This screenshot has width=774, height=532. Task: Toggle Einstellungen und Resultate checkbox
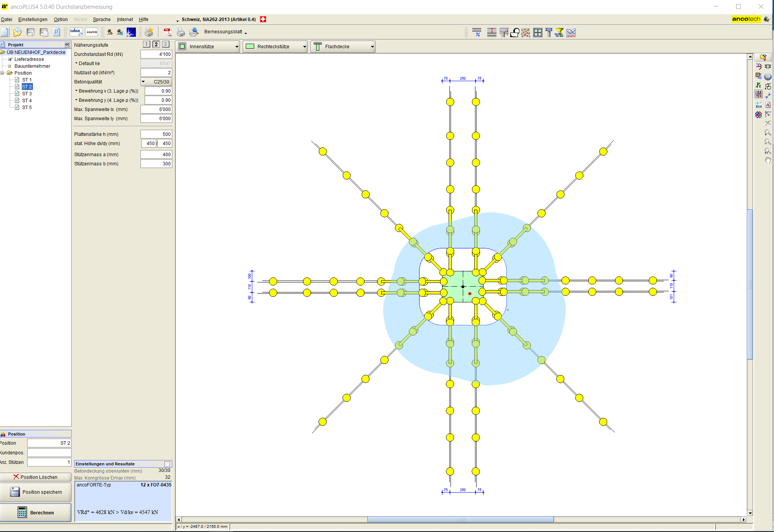pyautogui.click(x=167, y=464)
